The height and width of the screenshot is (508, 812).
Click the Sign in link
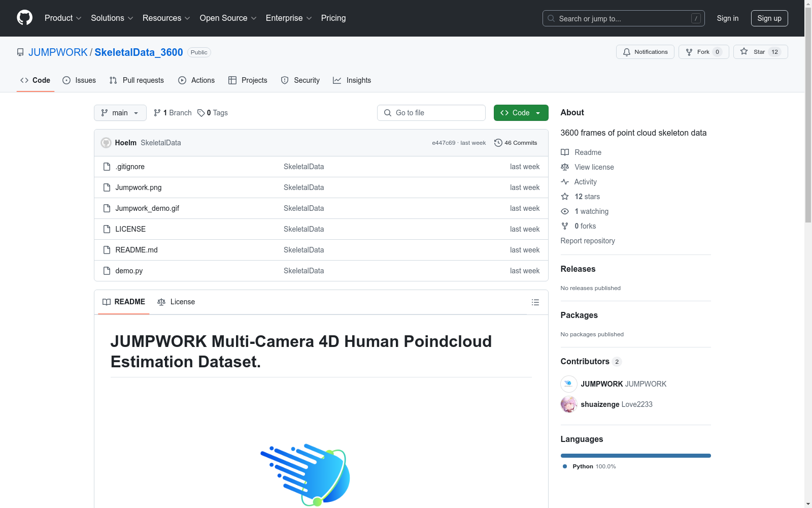pyautogui.click(x=728, y=18)
